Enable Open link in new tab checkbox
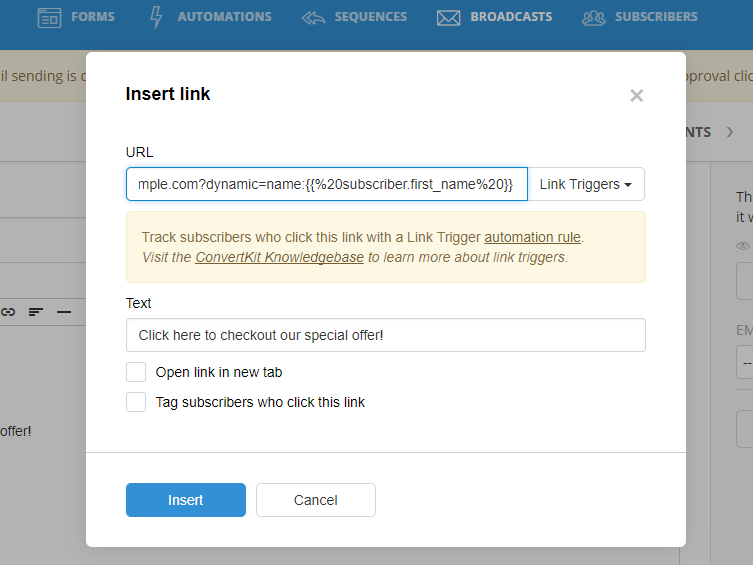The width and height of the screenshot is (753, 565). pos(136,372)
